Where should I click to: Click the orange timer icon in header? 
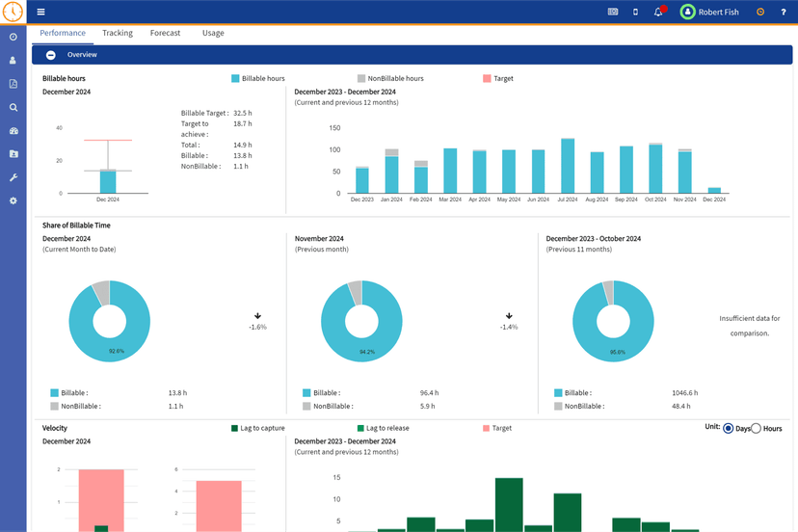click(x=760, y=12)
